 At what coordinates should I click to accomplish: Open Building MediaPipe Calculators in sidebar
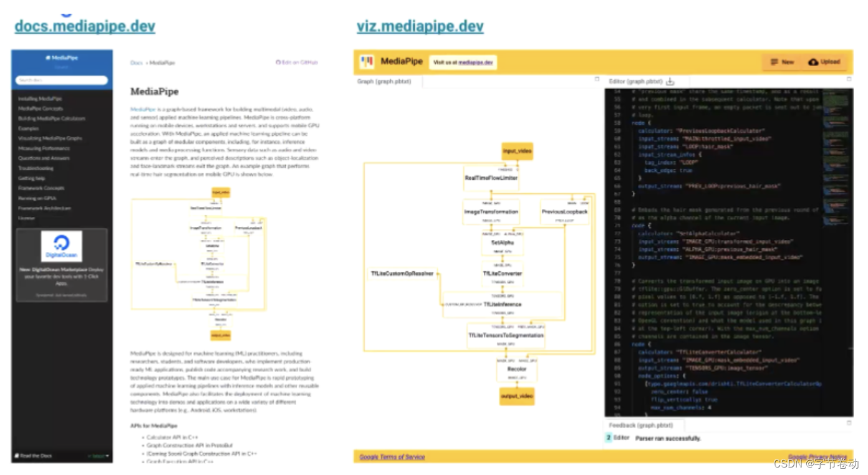pos(52,118)
